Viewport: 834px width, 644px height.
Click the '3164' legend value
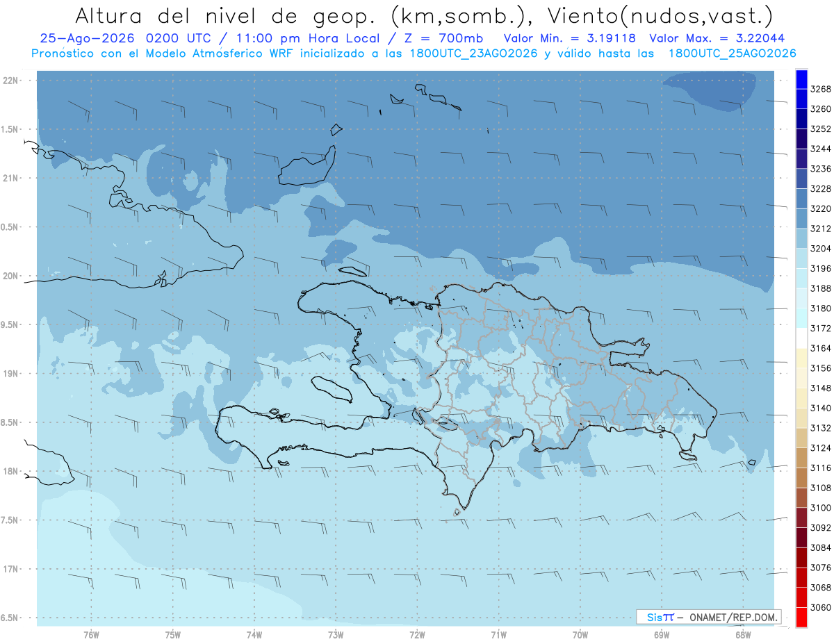[820, 348]
